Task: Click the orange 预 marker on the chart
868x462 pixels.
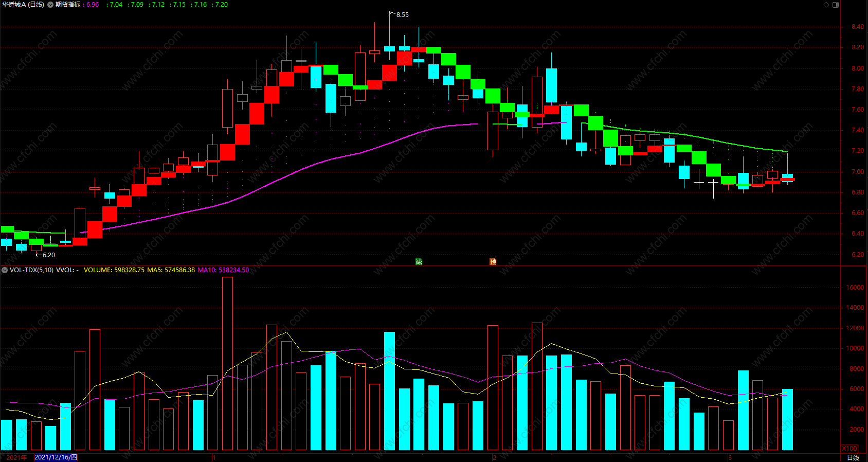Action: tap(493, 262)
